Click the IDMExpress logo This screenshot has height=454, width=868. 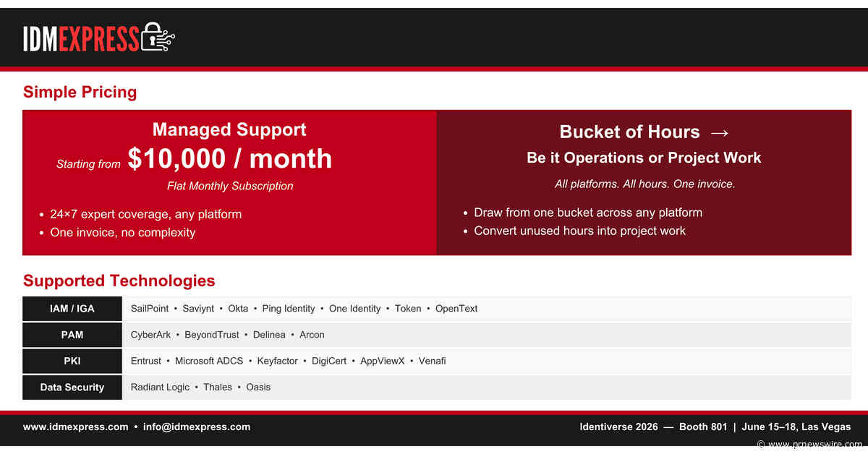[x=99, y=38]
